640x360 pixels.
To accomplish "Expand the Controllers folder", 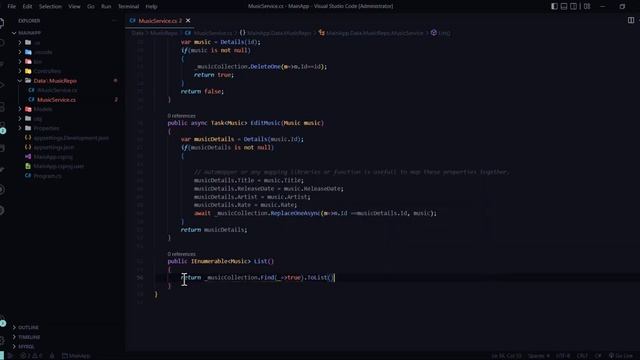I will [61, 71].
